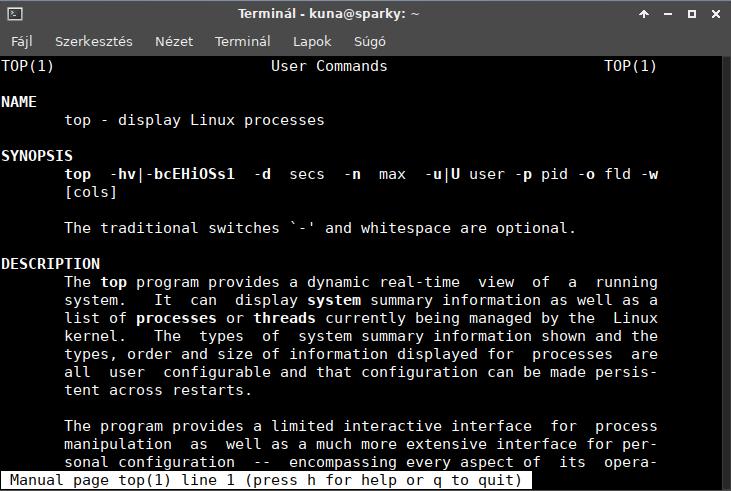
Task: Open the Terminál menu
Action: [x=242, y=41]
